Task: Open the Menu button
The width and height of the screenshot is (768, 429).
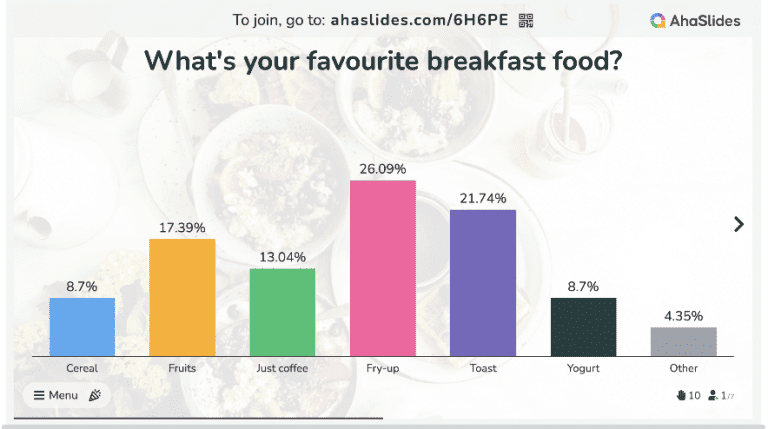Action: pyautogui.click(x=56, y=395)
